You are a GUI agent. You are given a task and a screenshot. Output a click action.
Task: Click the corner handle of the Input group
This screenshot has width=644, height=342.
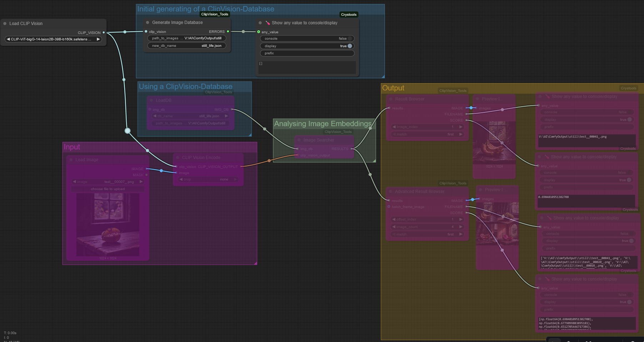click(x=255, y=263)
